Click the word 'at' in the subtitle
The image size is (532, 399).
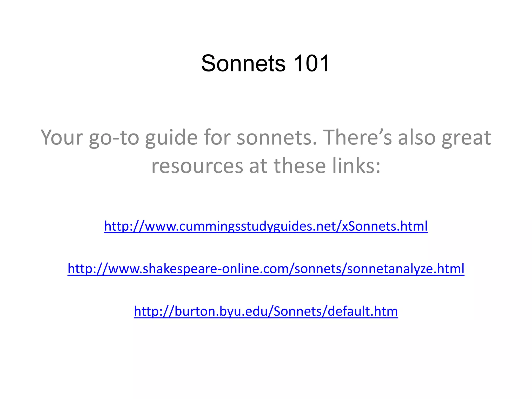pos(258,166)
